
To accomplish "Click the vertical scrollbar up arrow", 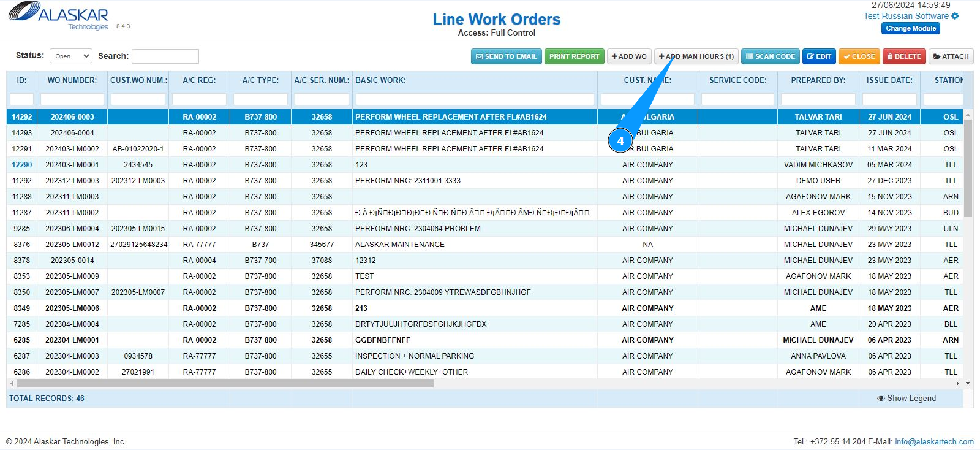I will point(968,115).
